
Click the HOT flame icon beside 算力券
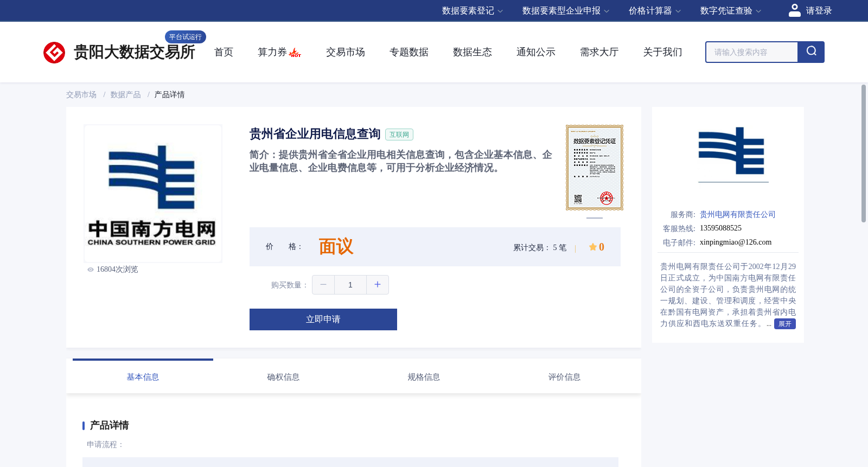295,53
